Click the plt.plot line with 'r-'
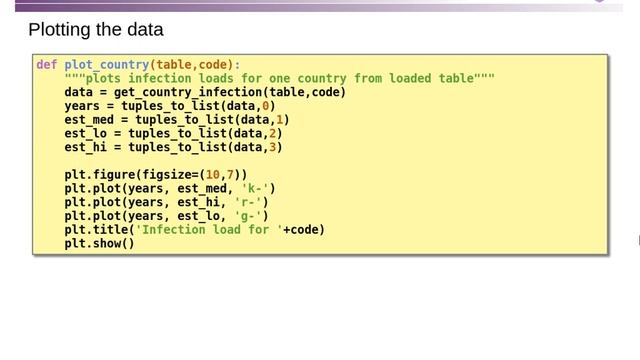Screen dimensions: 640x360 [x=167, y=202]
